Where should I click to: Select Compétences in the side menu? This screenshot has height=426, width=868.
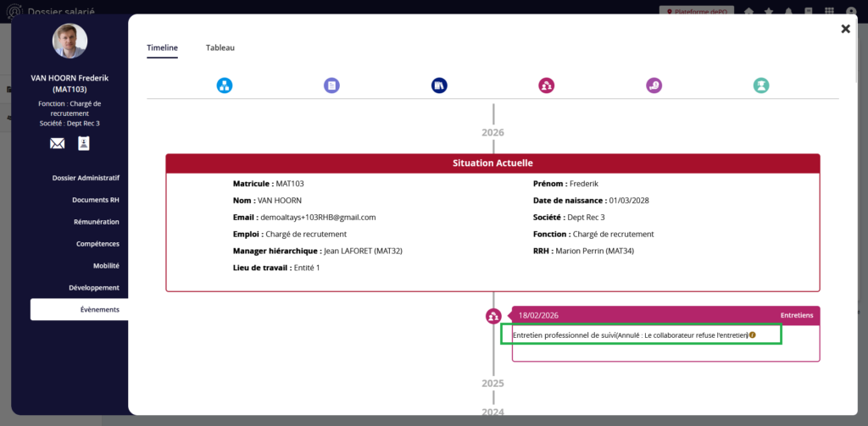97,244
